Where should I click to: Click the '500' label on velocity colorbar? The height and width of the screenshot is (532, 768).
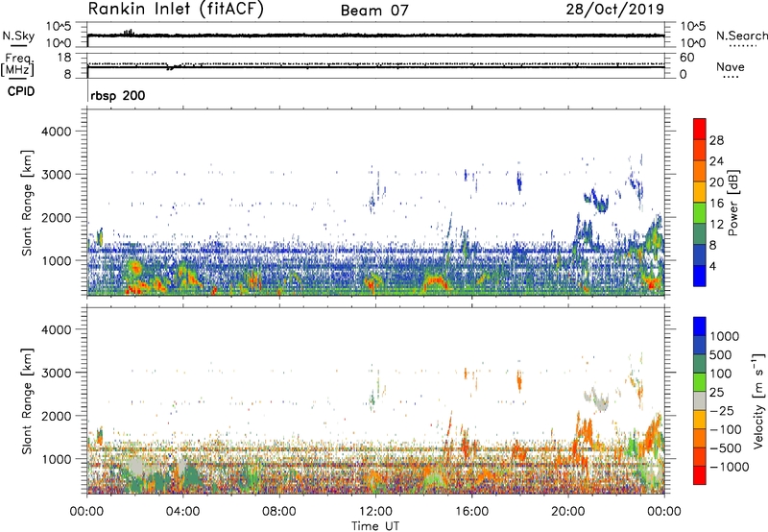tap(721, 355)
